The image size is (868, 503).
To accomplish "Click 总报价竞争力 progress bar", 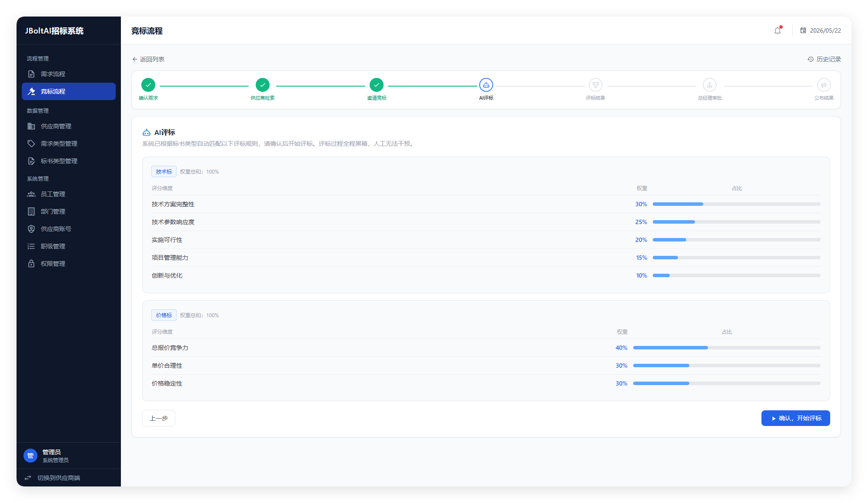I will [727, 348].
